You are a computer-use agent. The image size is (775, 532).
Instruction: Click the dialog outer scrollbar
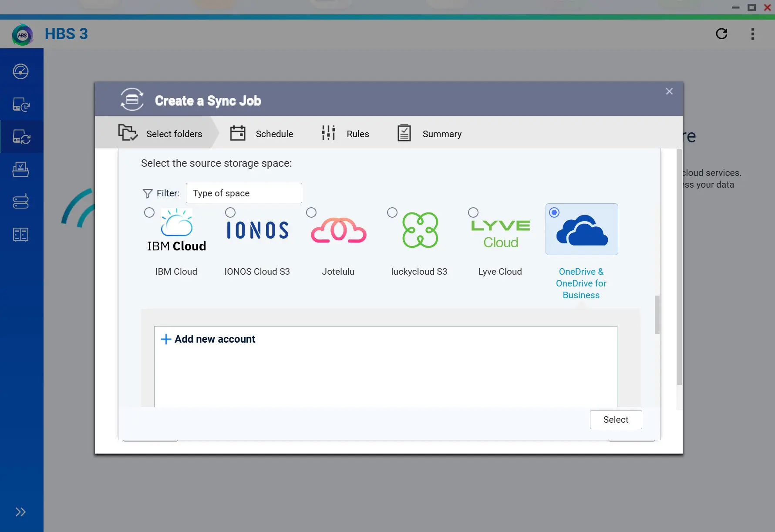coord(679,267)
